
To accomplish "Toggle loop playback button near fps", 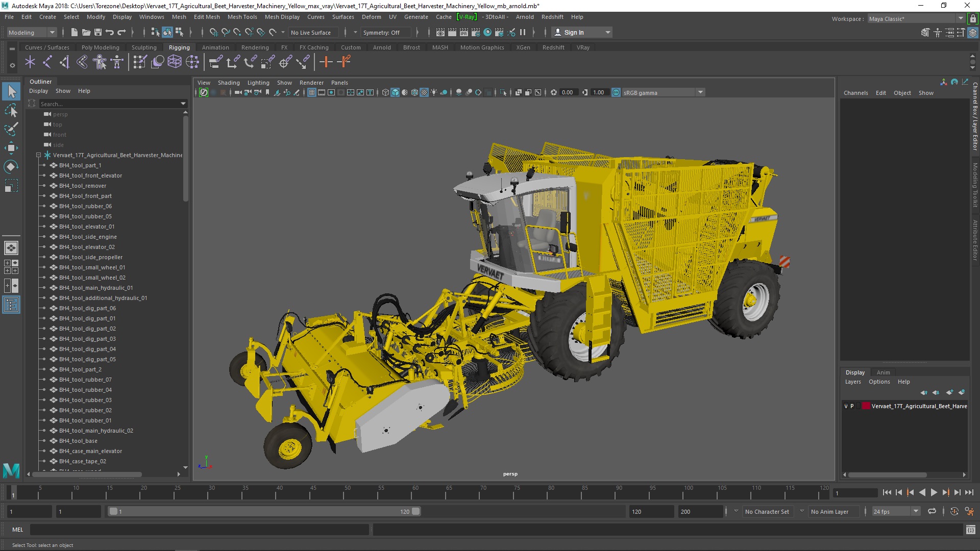I will coord(932,511).
